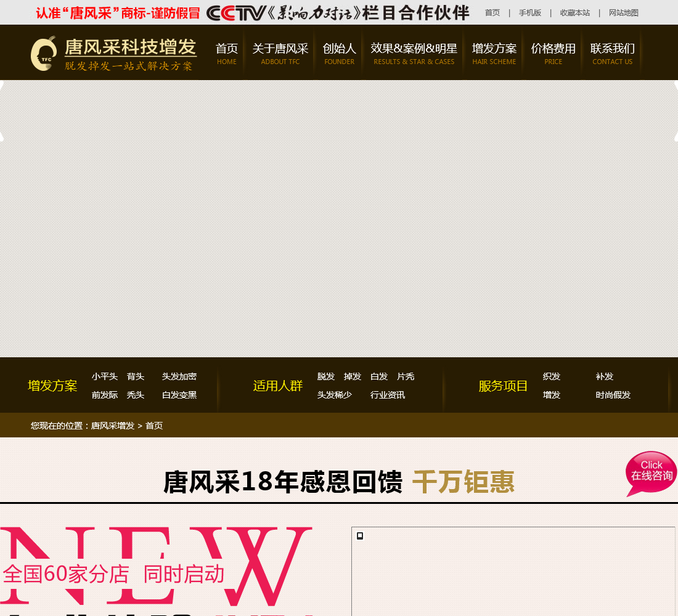Click the 收藏本站 bookmark link
Screen dimensions: 678x616
[x=574, y=13]
